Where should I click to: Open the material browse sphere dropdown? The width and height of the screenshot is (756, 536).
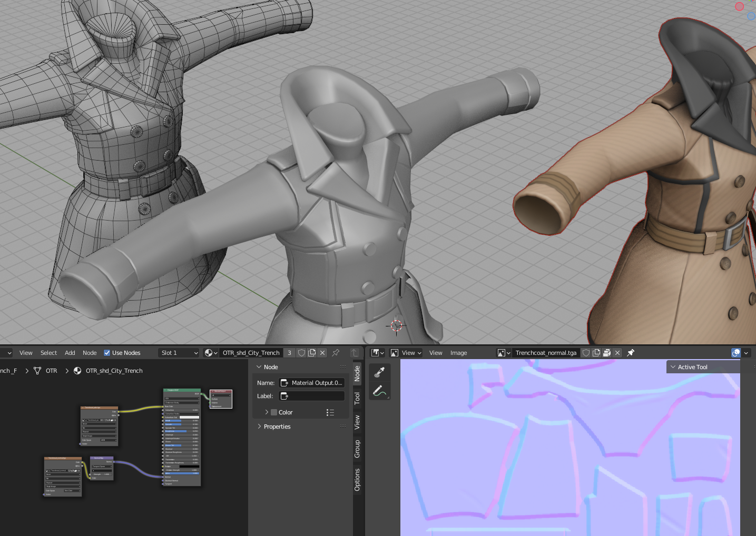click(211, 353)
